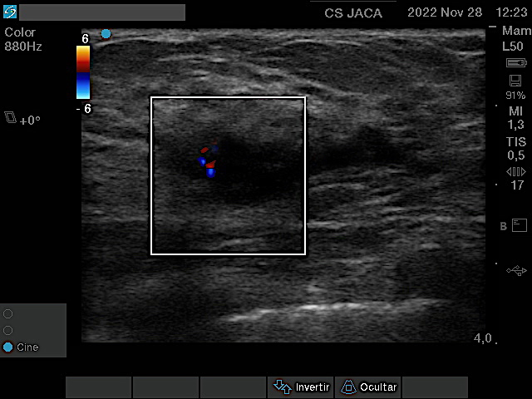Click the cine frame arrows icon
Viewport: 532px width, 399px height.
tap(515, 171)
